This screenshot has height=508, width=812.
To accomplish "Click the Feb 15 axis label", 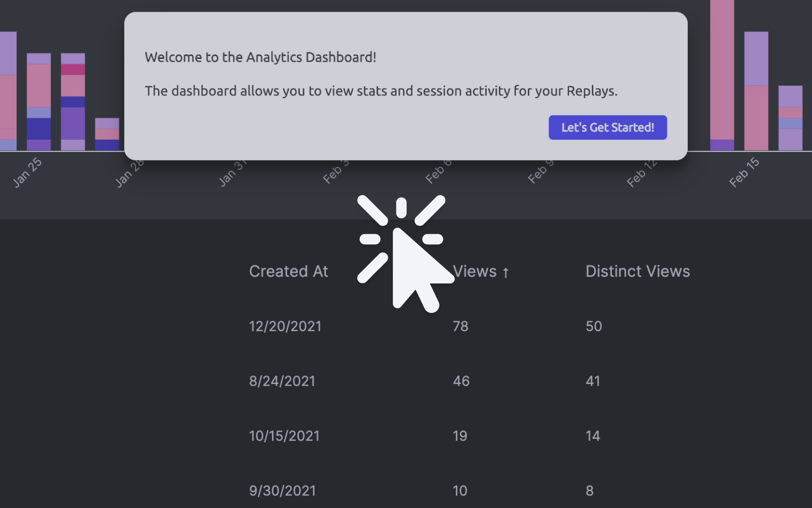I will [x=744, y=173].
